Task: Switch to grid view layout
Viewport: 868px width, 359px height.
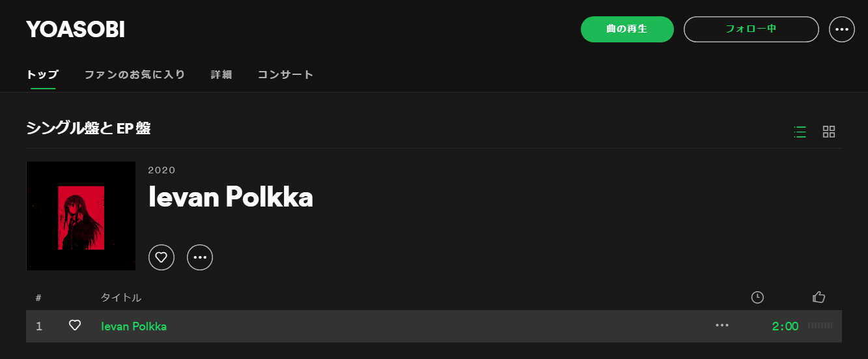Action: click(x=829, y=132)
